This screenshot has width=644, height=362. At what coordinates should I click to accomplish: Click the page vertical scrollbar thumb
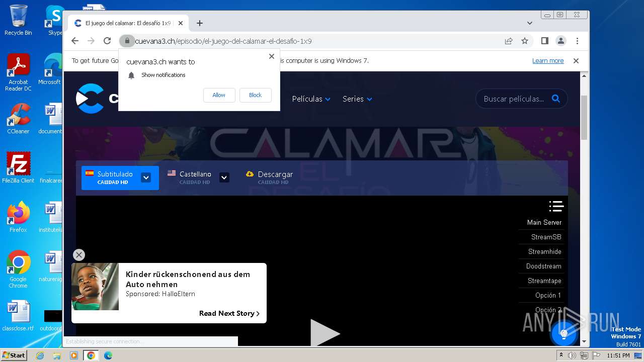pos(584,117)
